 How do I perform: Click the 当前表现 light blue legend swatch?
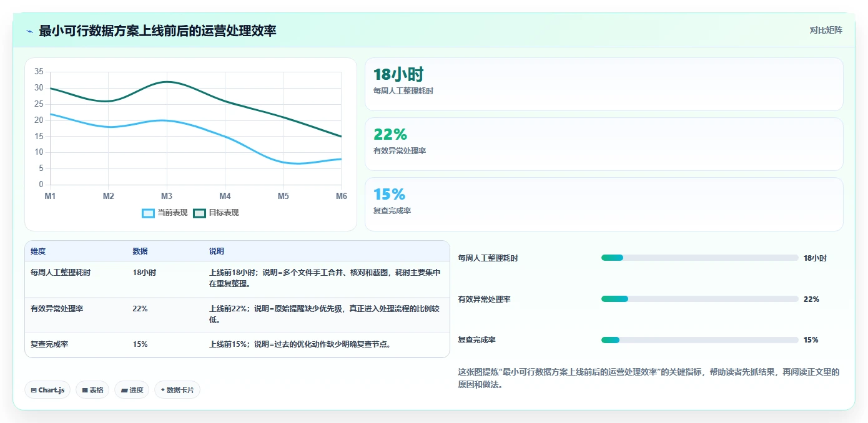149,213
